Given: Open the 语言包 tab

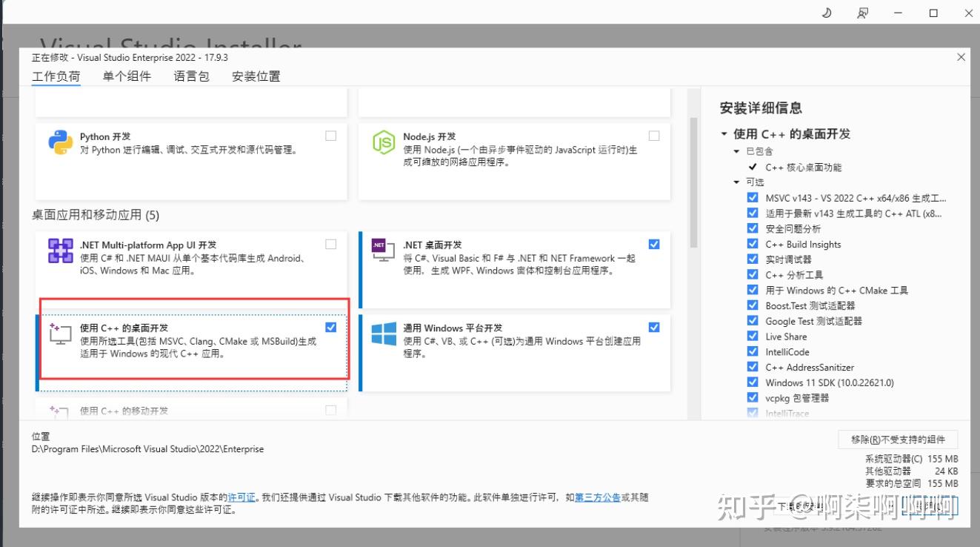Looking at the screenshot, I should (x=190, y=76).
